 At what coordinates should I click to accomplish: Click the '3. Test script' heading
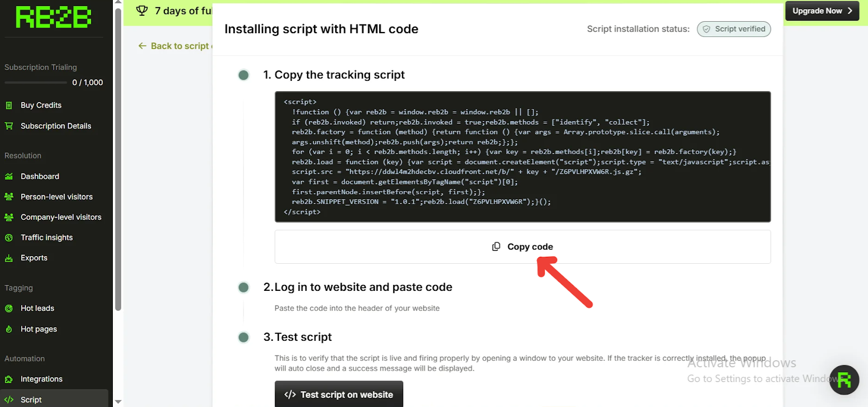tap(297, 337)
